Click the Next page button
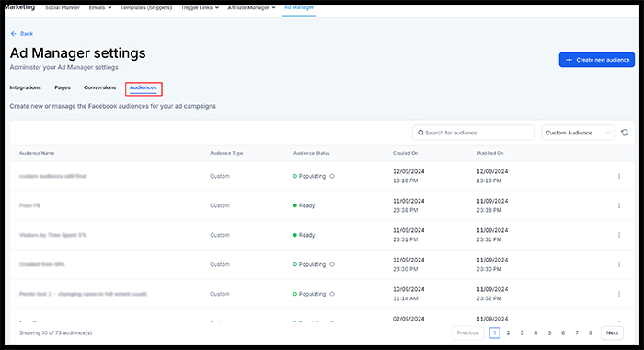Image resolution: width=644 pixels, height=350 pixels. point(612,332)
